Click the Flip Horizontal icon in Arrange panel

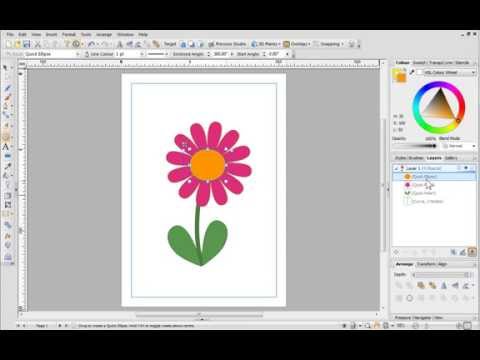point(444,285)
